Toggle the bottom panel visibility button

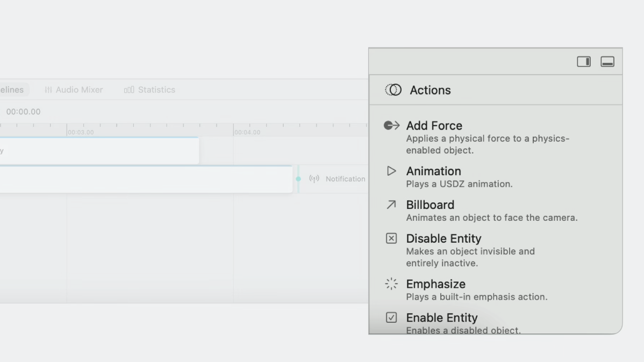tap(607, 62)
